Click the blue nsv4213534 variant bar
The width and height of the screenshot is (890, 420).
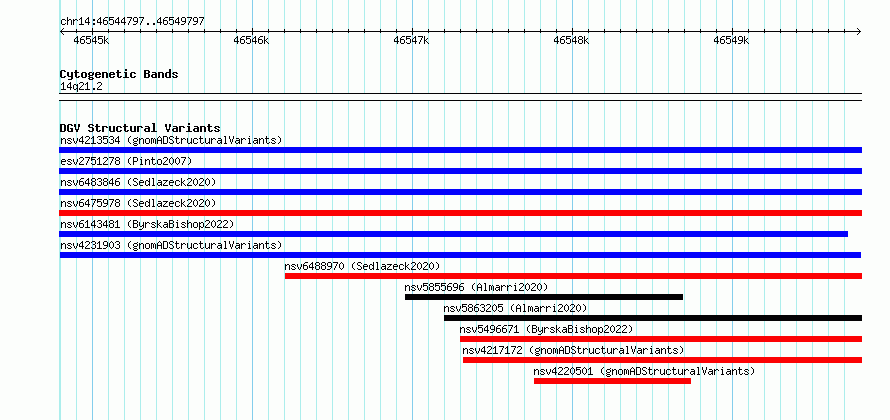coord(460,150)
